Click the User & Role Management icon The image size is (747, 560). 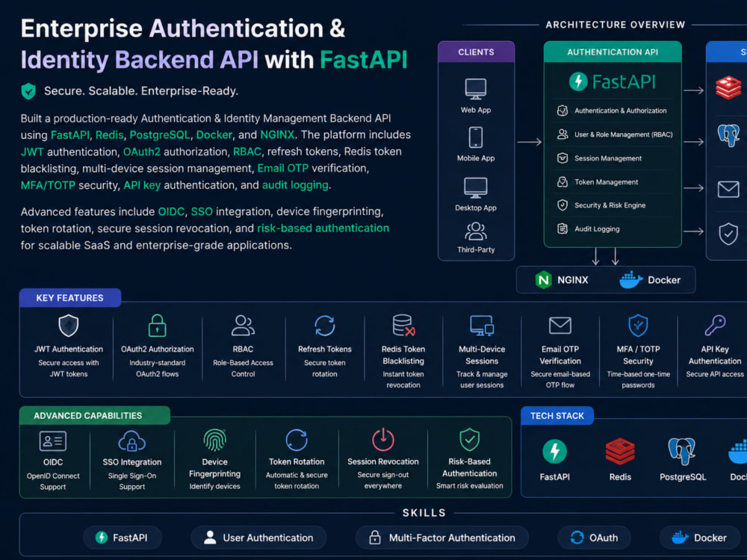click(562, 134)
